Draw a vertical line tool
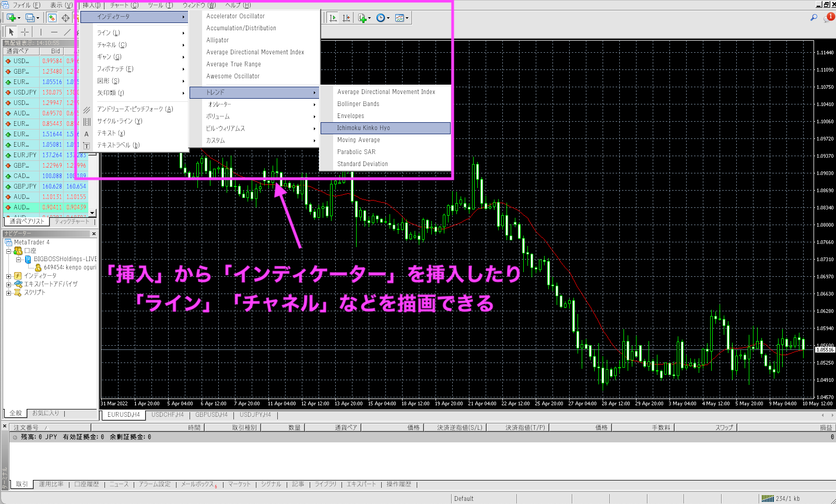Image resolution: width=836 pixels, height=504 pixels. 41,32
